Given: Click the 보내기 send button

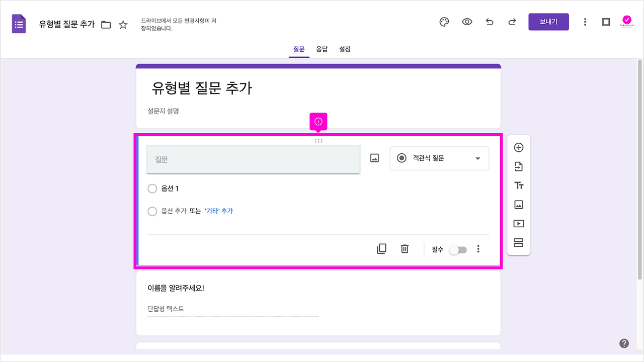Looking at the screenshot, I should pos(548,22).
